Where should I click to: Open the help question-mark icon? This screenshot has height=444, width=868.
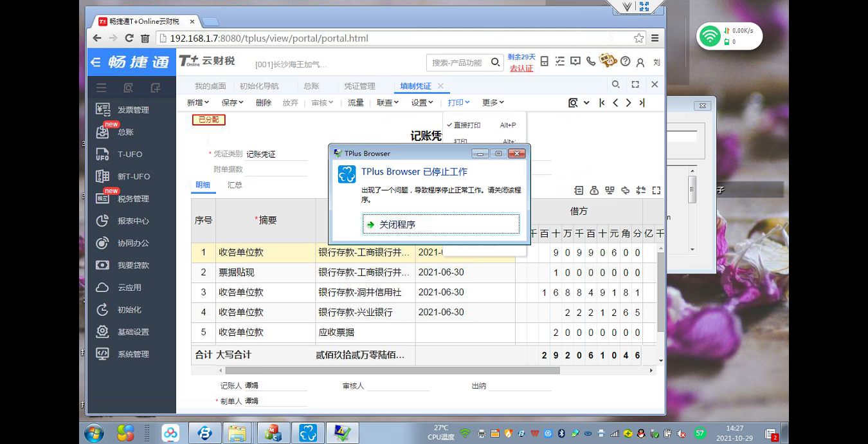click(x=625, y=62)
